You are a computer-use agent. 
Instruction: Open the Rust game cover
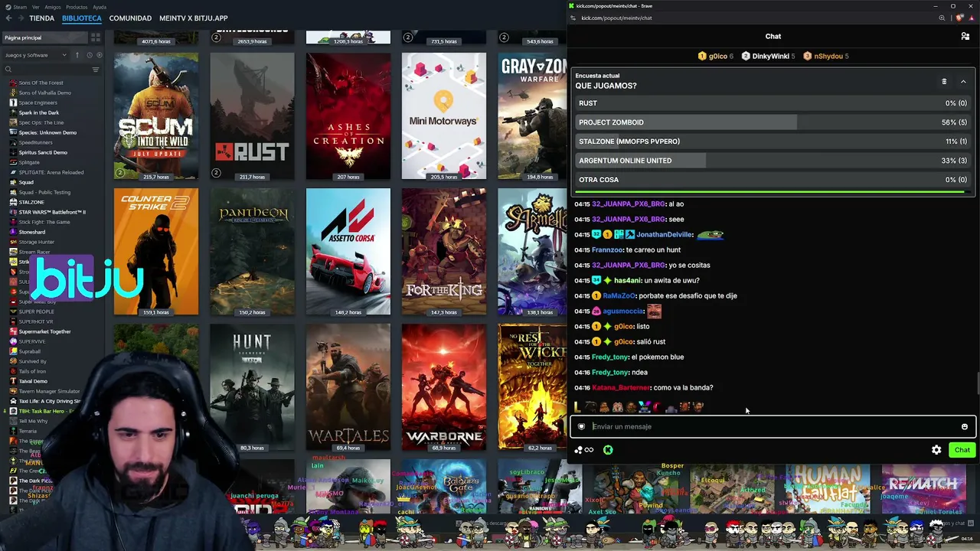(252, 116)
